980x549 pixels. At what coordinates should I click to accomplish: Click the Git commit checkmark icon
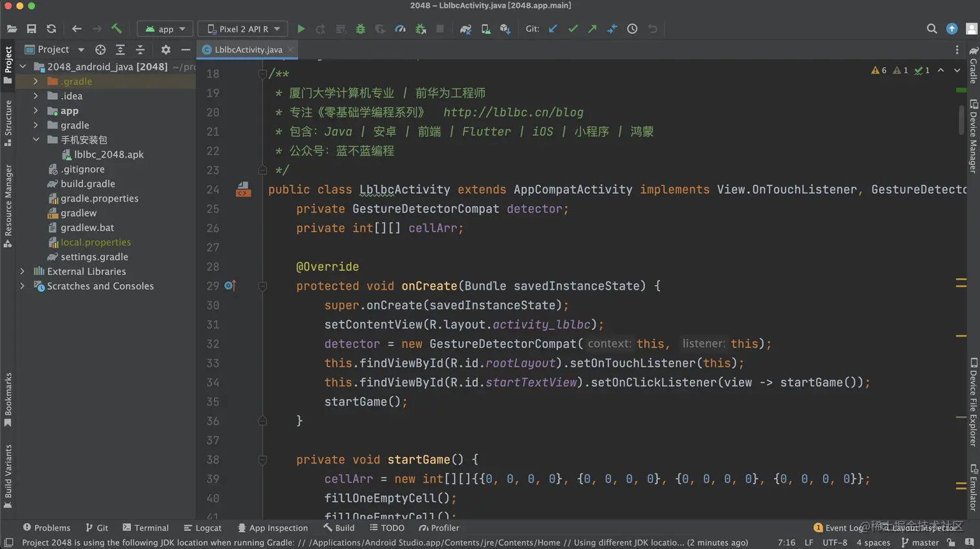pyautogui.click(x=572, y=29)
